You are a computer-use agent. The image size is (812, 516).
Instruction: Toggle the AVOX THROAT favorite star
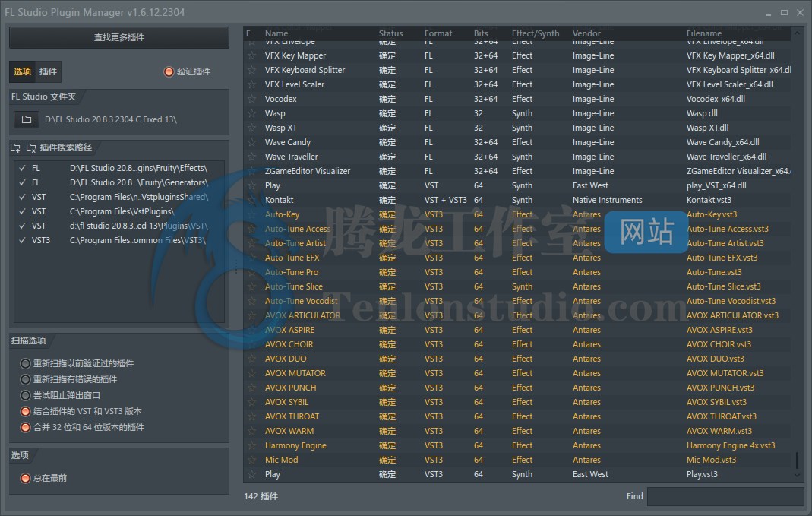[x=251, y=416]
